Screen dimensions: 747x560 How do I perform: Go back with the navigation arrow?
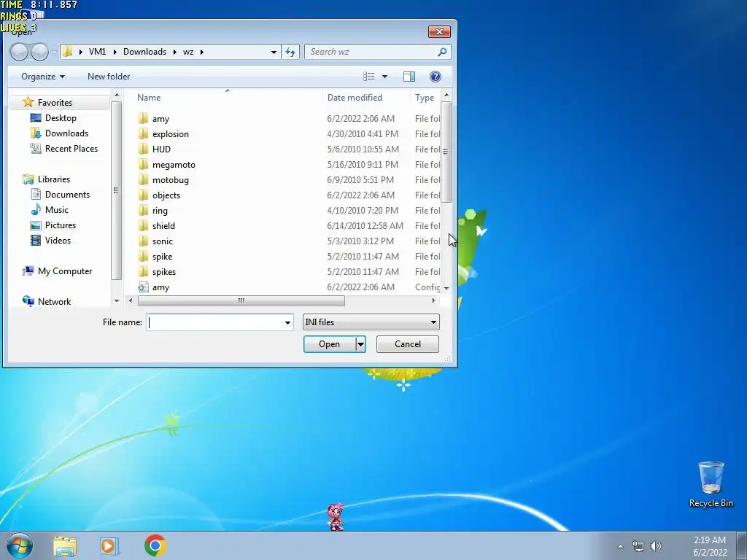click(x=19, y=52)
